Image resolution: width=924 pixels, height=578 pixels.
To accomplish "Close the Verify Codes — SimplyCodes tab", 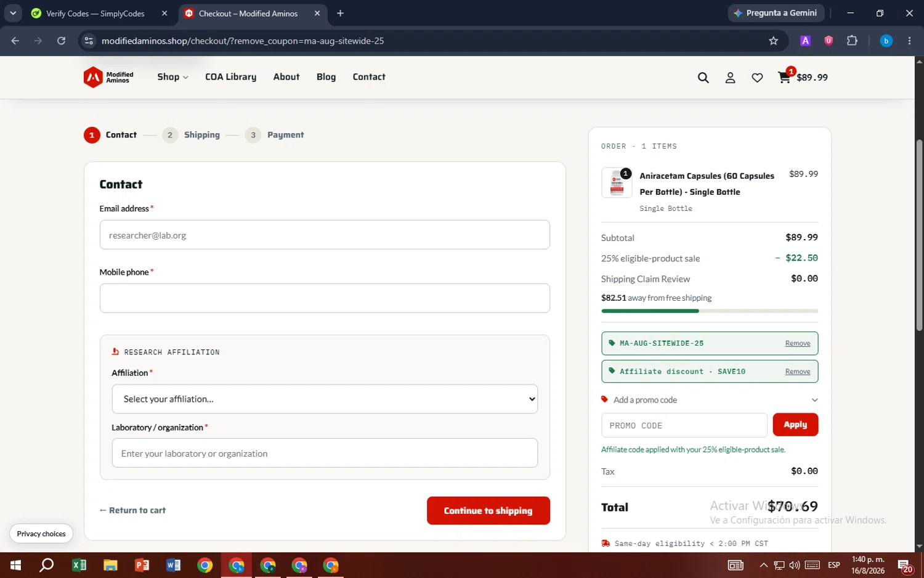I will click(x=164, y=13).
